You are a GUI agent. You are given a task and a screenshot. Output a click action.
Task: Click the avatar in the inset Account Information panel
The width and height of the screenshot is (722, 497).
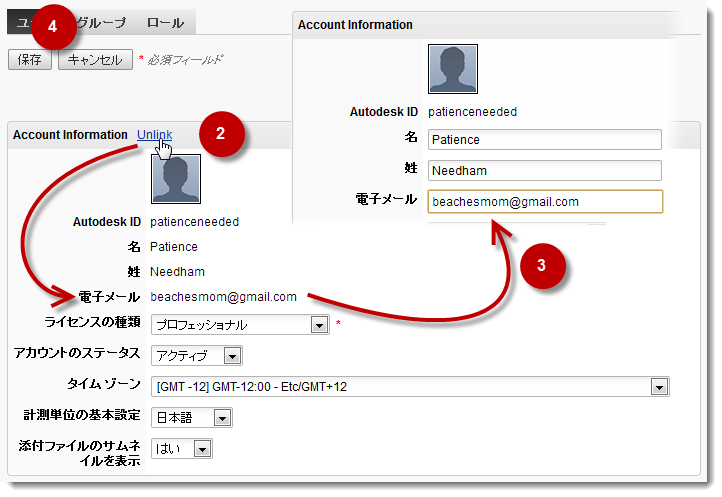click(453, 69)
